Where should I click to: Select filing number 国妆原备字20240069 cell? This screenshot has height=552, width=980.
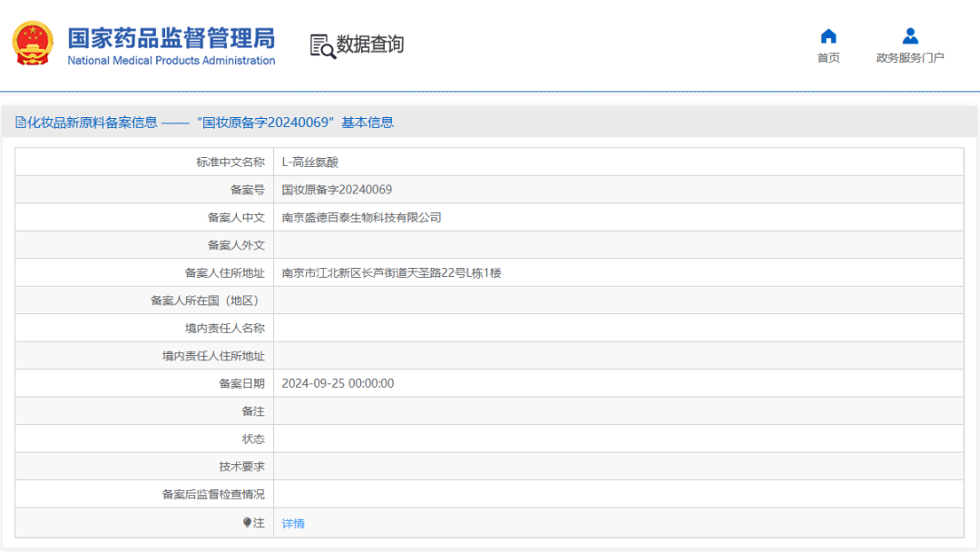tap(337, 190)
